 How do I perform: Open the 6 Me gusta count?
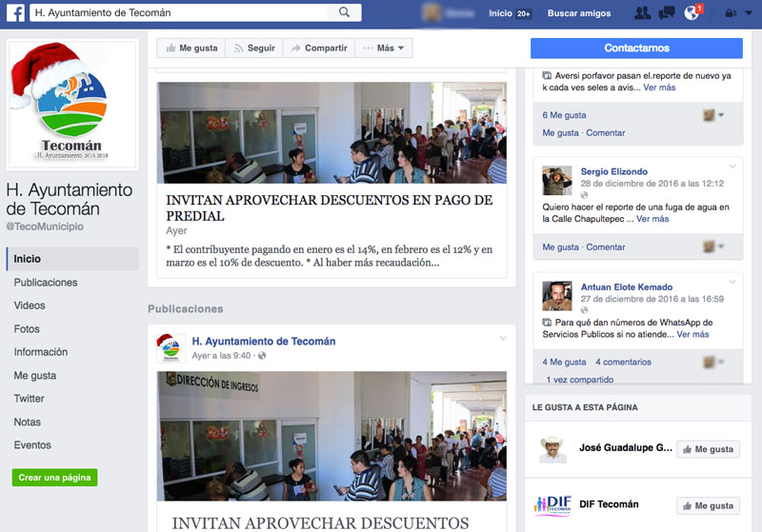click(564, 115)
